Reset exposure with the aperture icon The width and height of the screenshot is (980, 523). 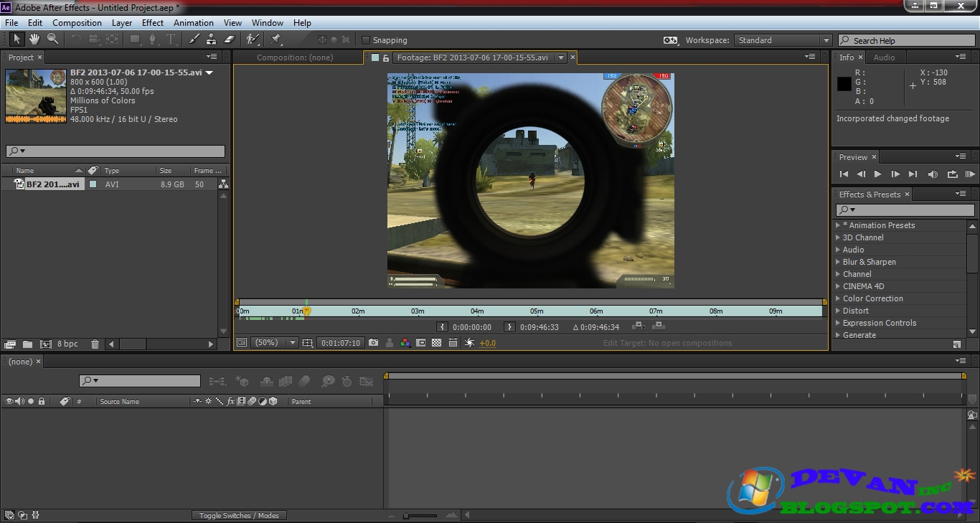[x=469, y=343]
